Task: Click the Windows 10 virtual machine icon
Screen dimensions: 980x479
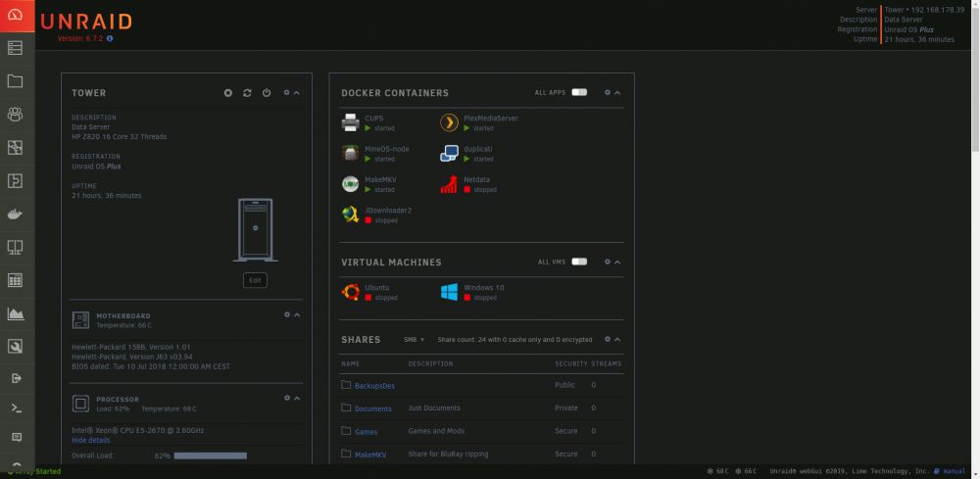Action: pyautogui.click(x=450, y=292)
